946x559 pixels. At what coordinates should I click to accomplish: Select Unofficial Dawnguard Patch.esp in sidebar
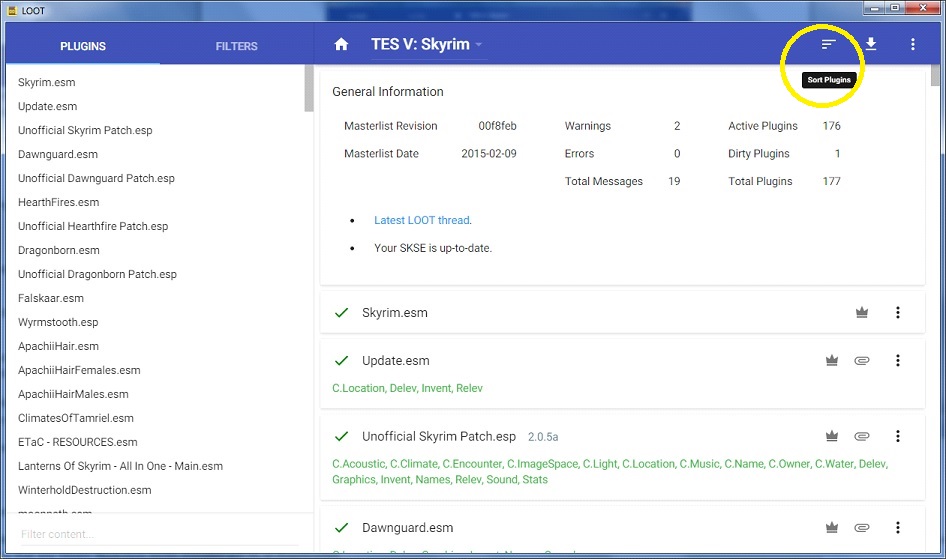pos(96,178)
